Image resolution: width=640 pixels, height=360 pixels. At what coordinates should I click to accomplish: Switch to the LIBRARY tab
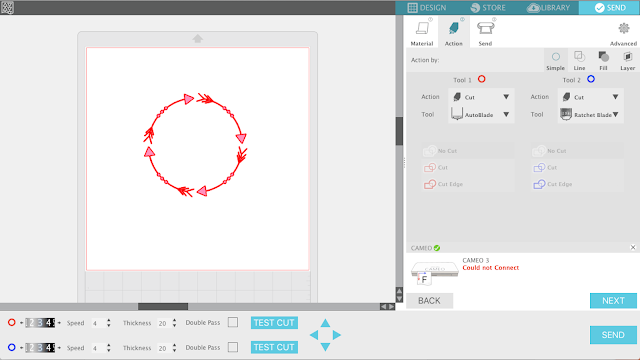[x=548, y=8]
